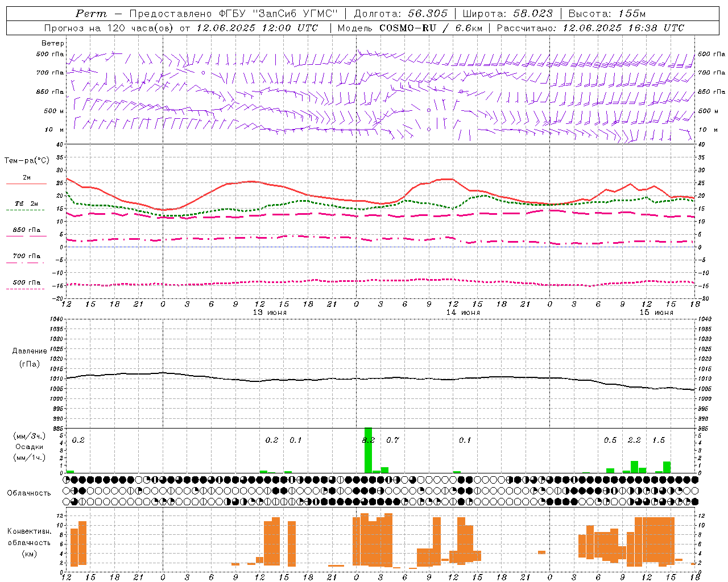Click the "Долгота: 56.305" longitude value

[400, 14]
